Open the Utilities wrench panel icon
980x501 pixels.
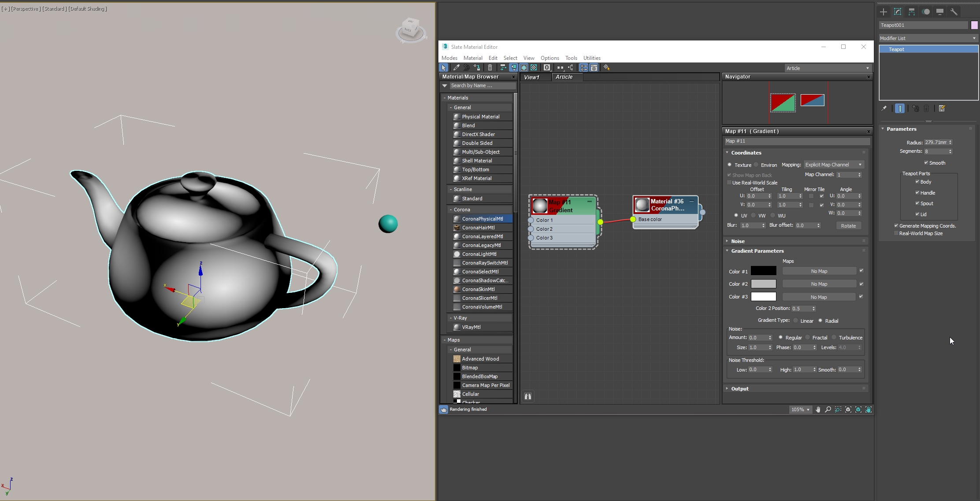(954, 12)
